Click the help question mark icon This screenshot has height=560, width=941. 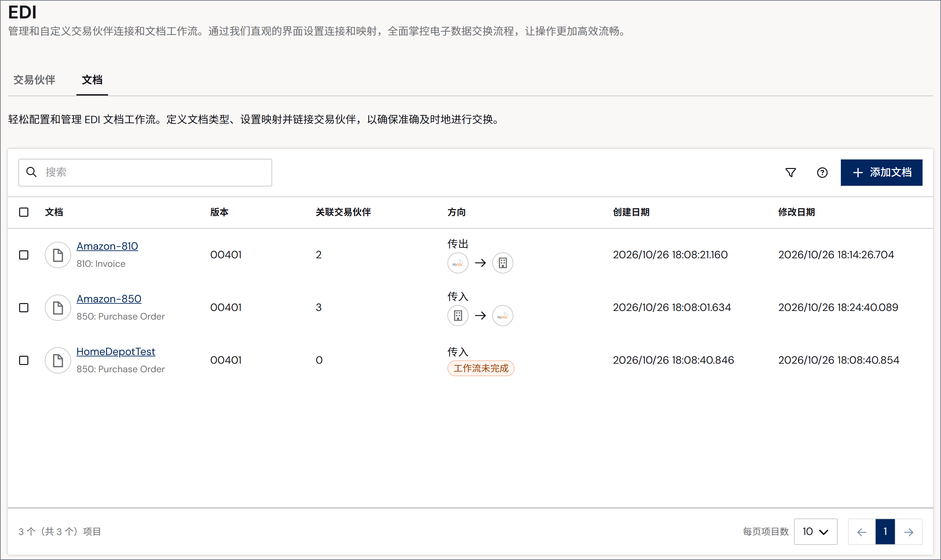[822, 173]
